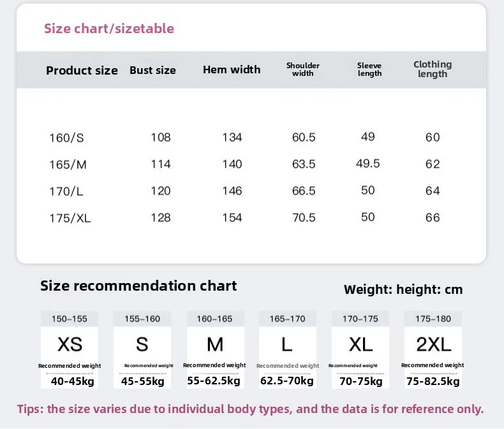Image resolution: width=504 pixels, height=429 pixels.
Task: Click the Size chart/sizetable heading
Action: [x=109, y=29]
